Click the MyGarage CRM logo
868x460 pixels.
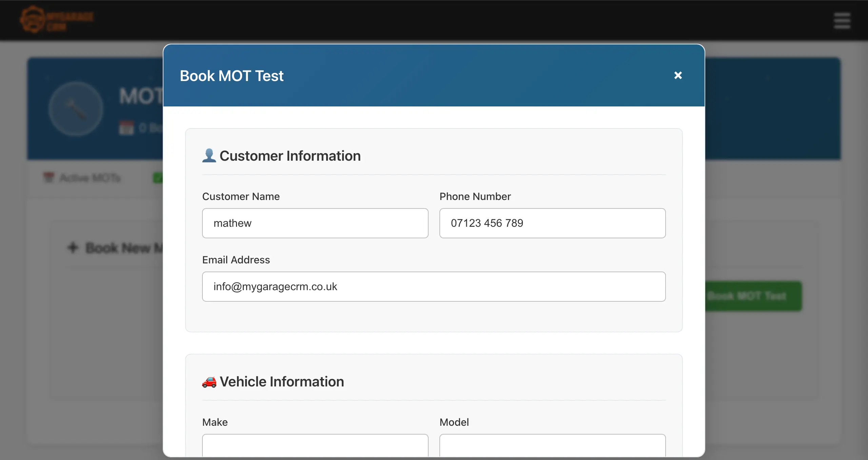(56, 20)
